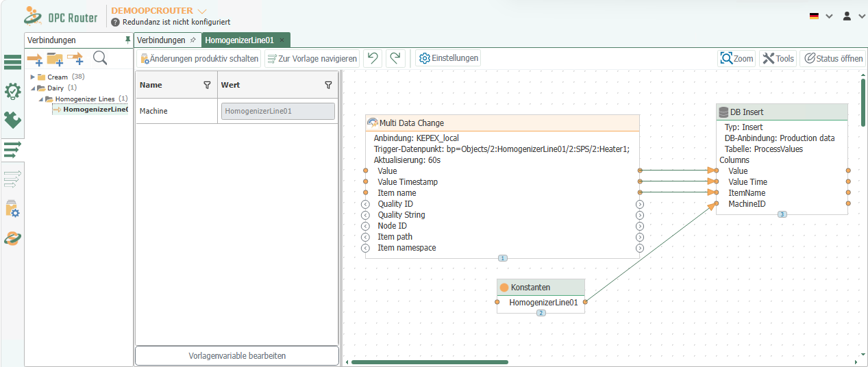Click the orange-green ring sidebar icon
868x367 pixels.
(12, 238)
